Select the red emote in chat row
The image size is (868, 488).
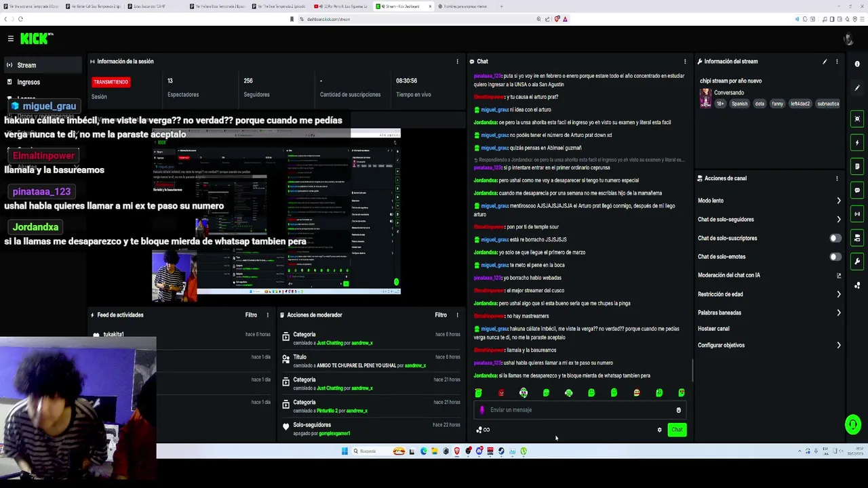(501, 393)
